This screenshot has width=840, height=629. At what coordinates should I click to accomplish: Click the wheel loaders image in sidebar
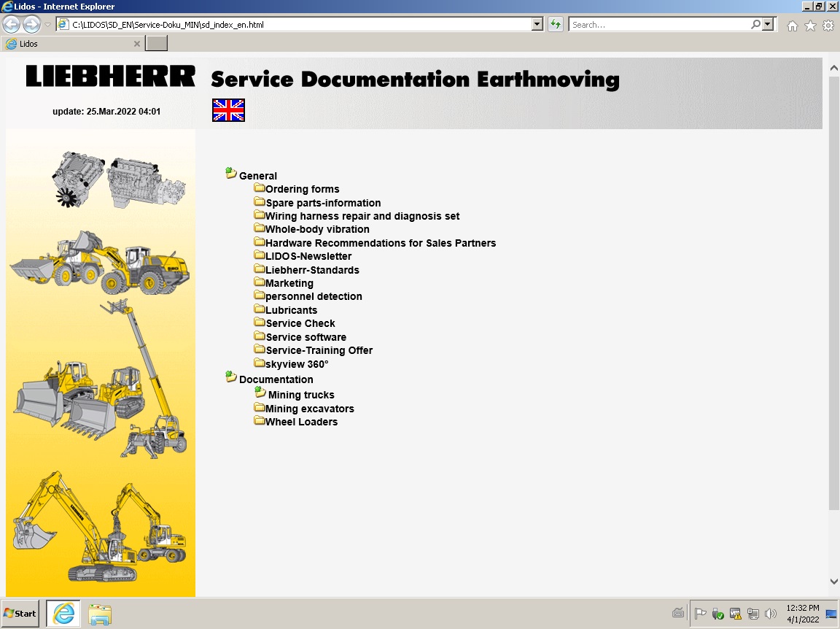click(x=100, y=263)
